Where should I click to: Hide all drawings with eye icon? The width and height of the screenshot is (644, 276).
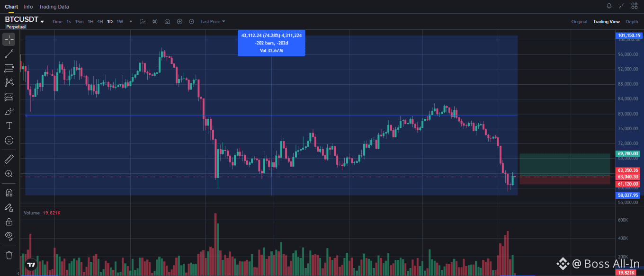click(x=9, y=236)
